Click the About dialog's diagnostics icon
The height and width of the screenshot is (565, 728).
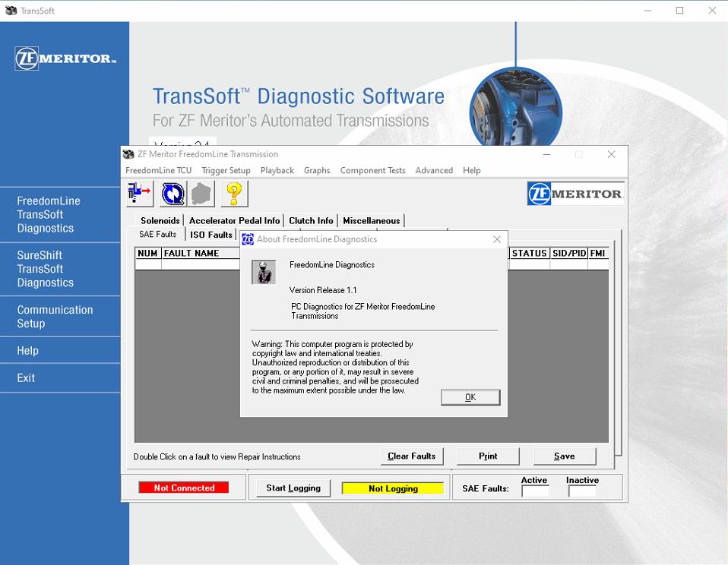(x=263, y=271)
